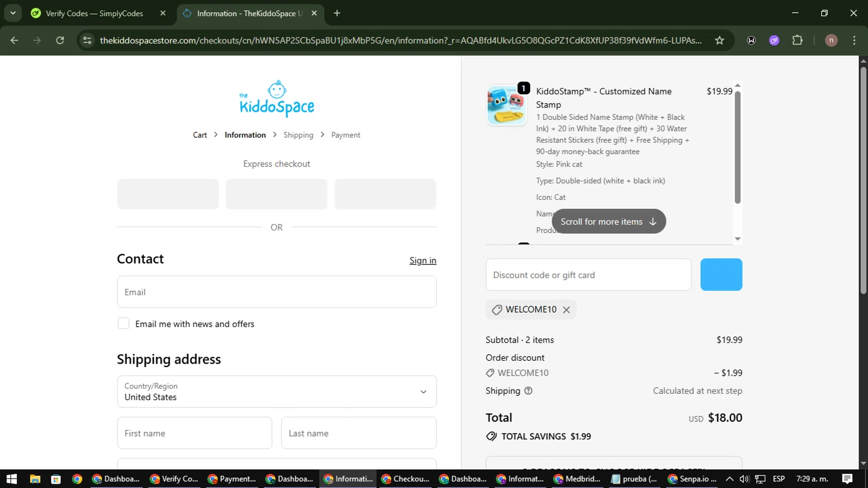Click the purple extension icon in toolbar
The image size is (868, 488).
(774, 40)
